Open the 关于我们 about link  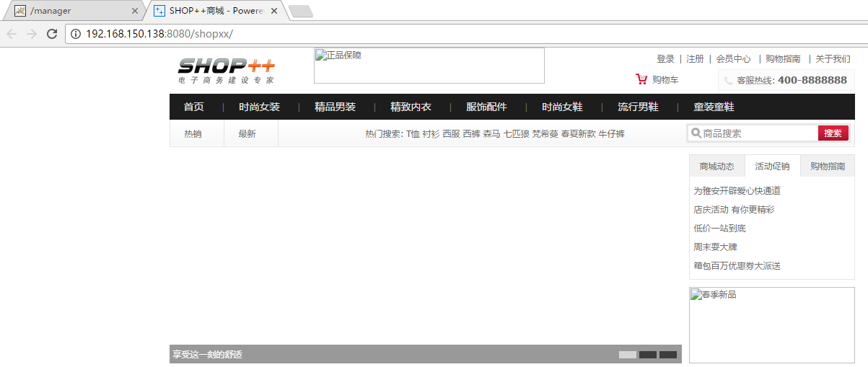pyautogui.click(x=833, y=59)
